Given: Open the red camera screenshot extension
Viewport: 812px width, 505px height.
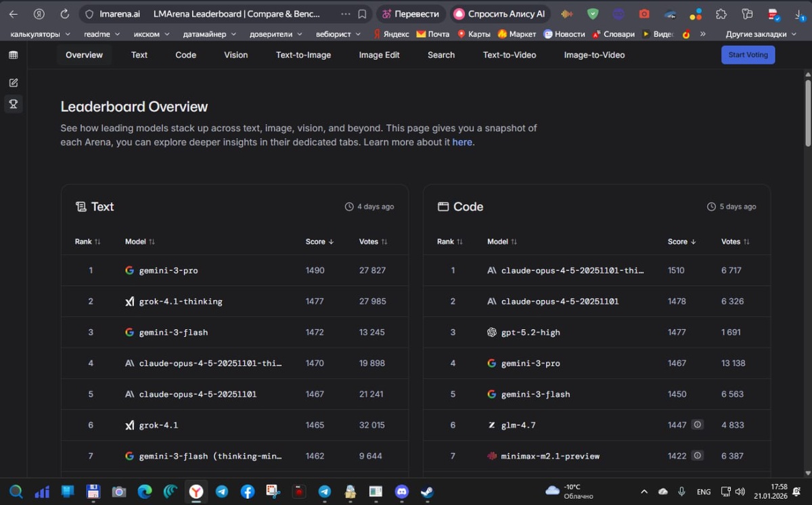Looking at the screenshot, I should tap(644, 14).
